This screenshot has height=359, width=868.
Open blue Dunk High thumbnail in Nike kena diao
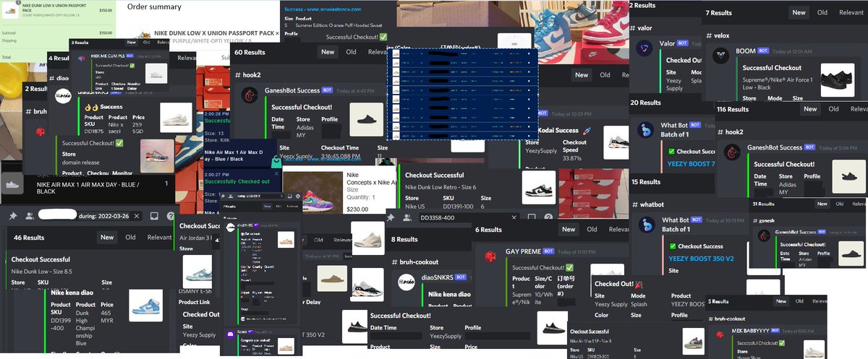pos(146,305)
